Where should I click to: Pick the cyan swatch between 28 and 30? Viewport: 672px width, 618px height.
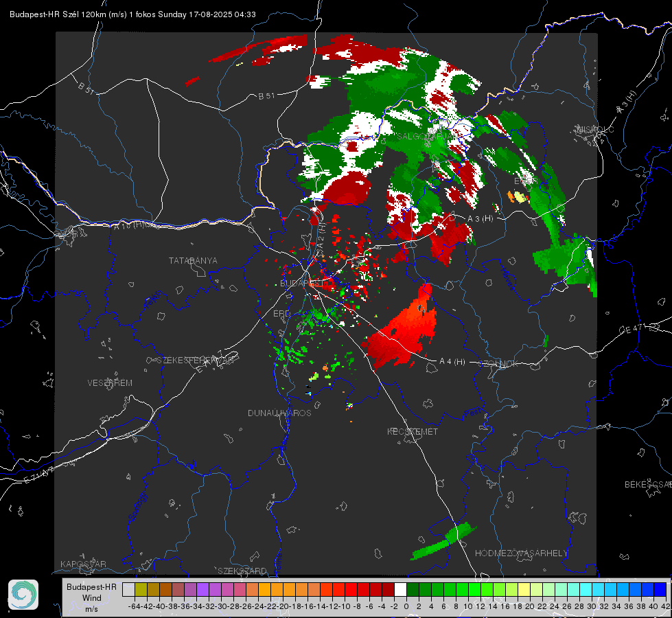pos(586,589)
